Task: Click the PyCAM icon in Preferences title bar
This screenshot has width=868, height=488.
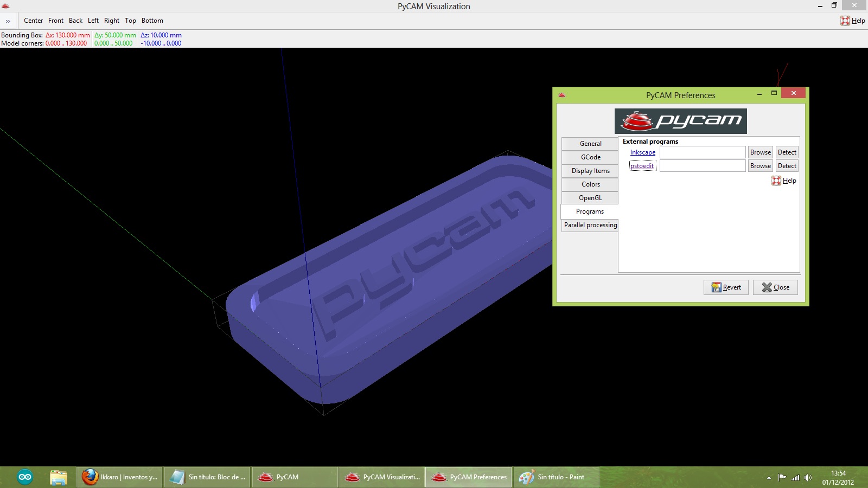Action: 562,95
